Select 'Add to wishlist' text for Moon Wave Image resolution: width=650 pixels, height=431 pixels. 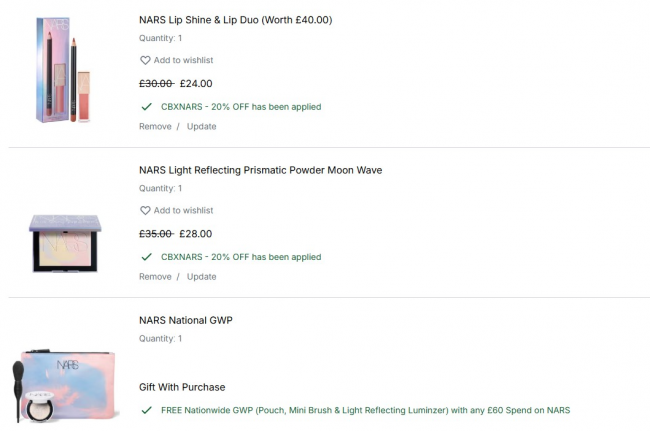point(183,211)
